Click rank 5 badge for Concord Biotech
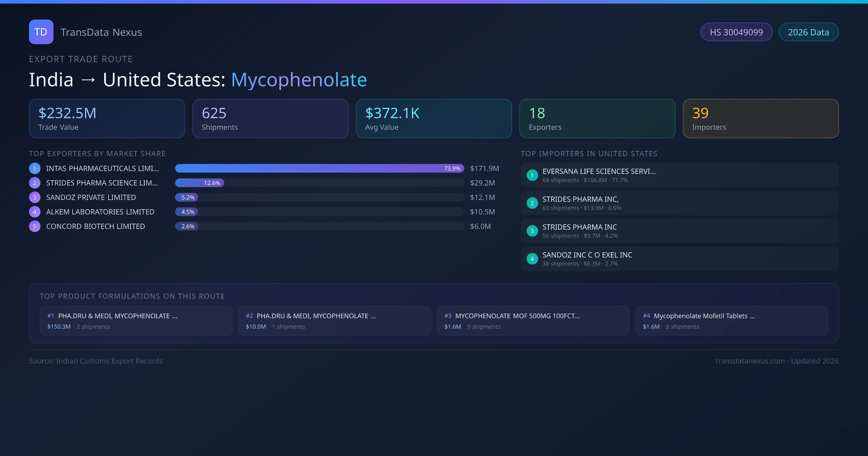Screen dimensions: 868x456 coord(35,226)
